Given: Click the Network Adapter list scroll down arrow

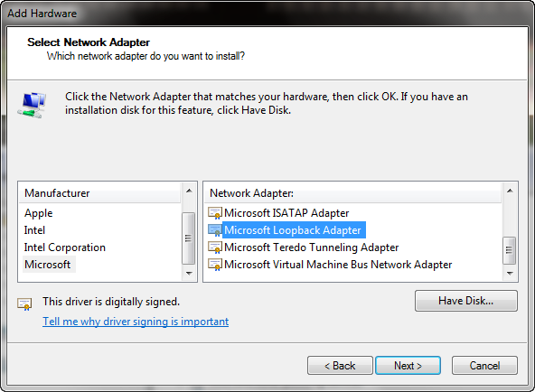Looking at the screenshot, I should (x=510, y=273).
